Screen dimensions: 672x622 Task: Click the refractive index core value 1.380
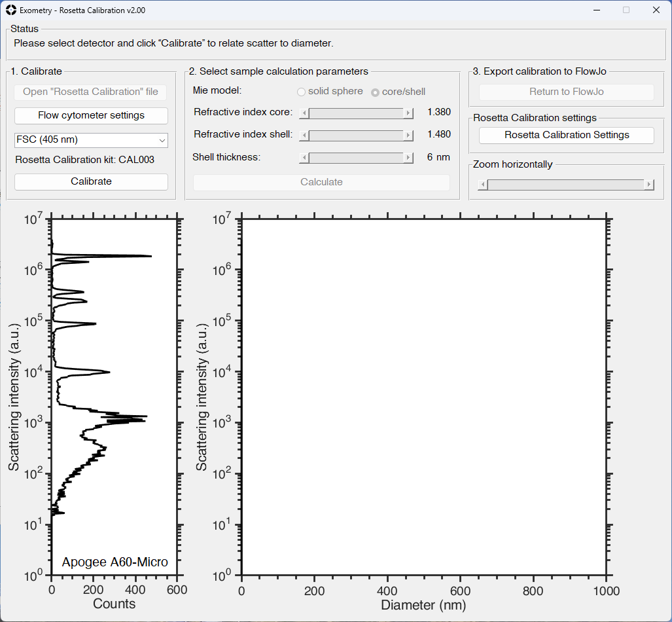439,112
